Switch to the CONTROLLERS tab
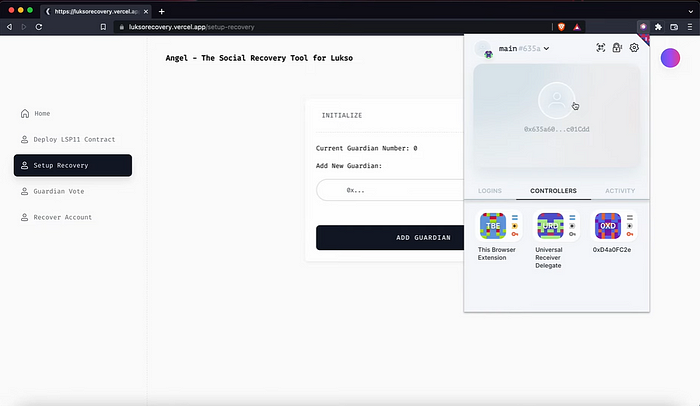The height and width of the screenshot is (406, 700). coord(553,191)
